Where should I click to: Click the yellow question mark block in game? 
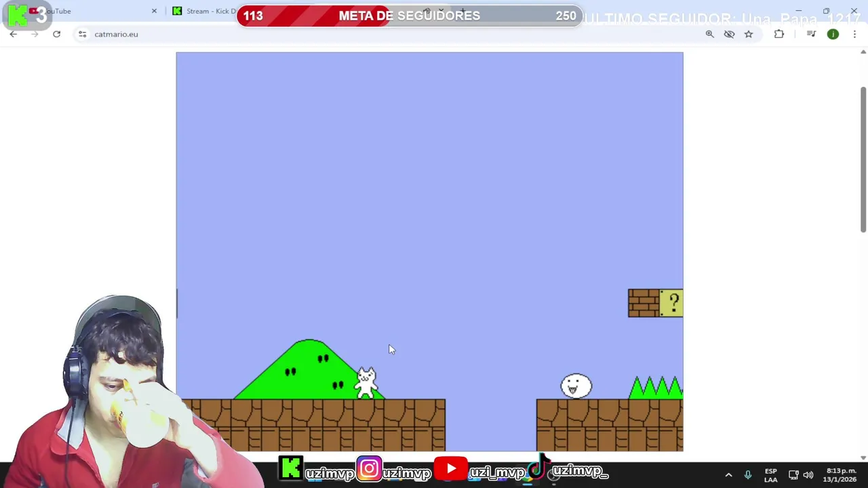click(x=671, y=303)
